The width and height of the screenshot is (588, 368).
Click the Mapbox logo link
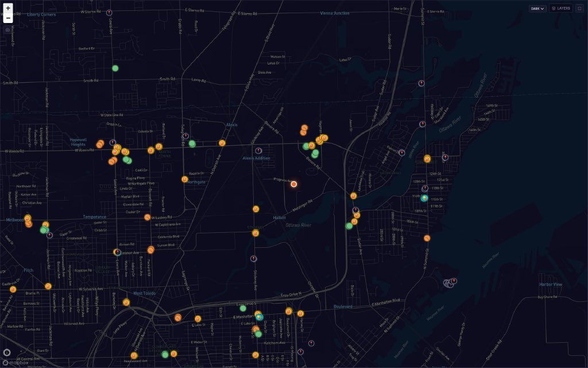click(x=16, y=363)
